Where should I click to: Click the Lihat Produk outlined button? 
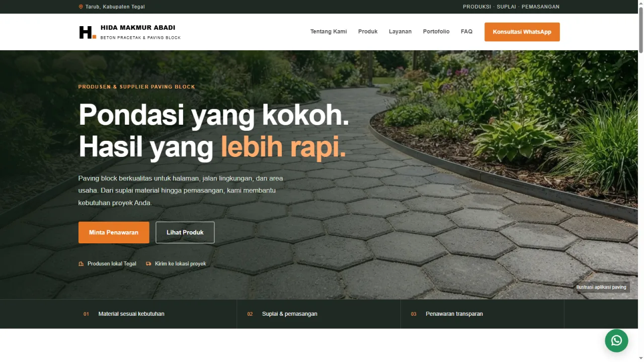click(x=185, y=232)
